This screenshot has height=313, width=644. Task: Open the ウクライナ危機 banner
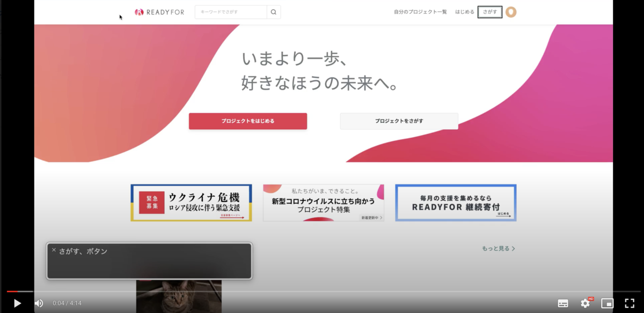pos(191,203)
